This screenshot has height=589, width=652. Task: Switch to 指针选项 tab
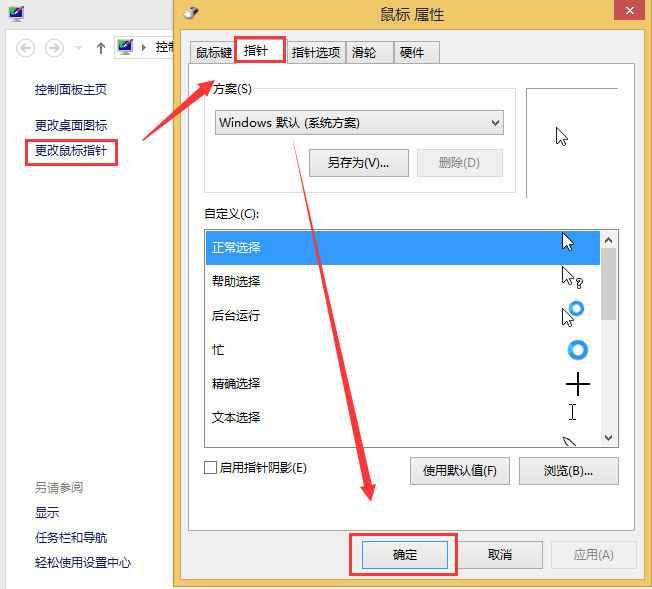pos(316,52)
